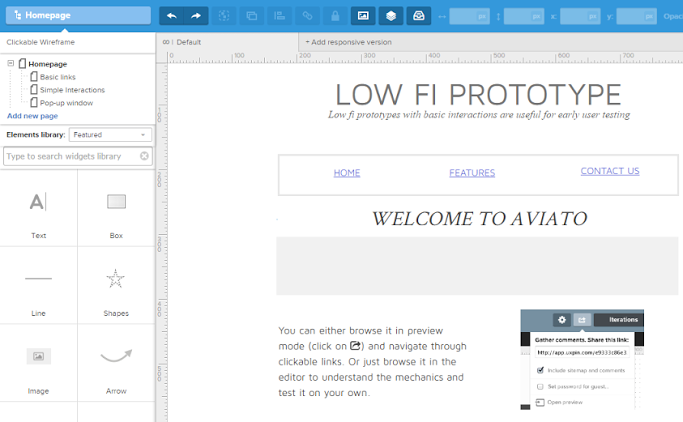683x422 pixels.
Task: Clear the widgets search field
Action: coord(144,156)
